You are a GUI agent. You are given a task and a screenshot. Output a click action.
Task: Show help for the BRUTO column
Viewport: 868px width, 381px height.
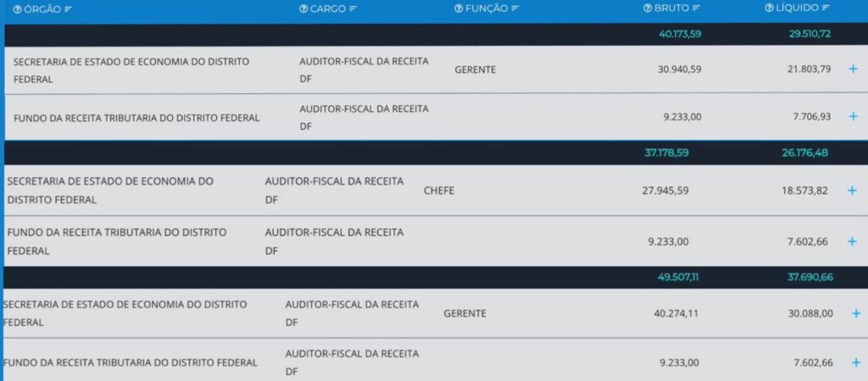648,8
